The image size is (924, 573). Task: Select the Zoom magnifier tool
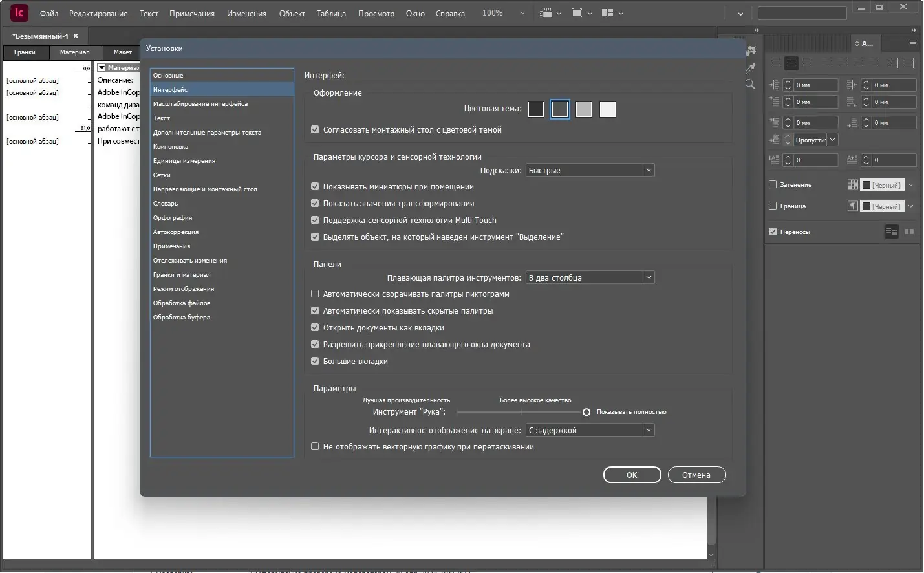point(750,84)
